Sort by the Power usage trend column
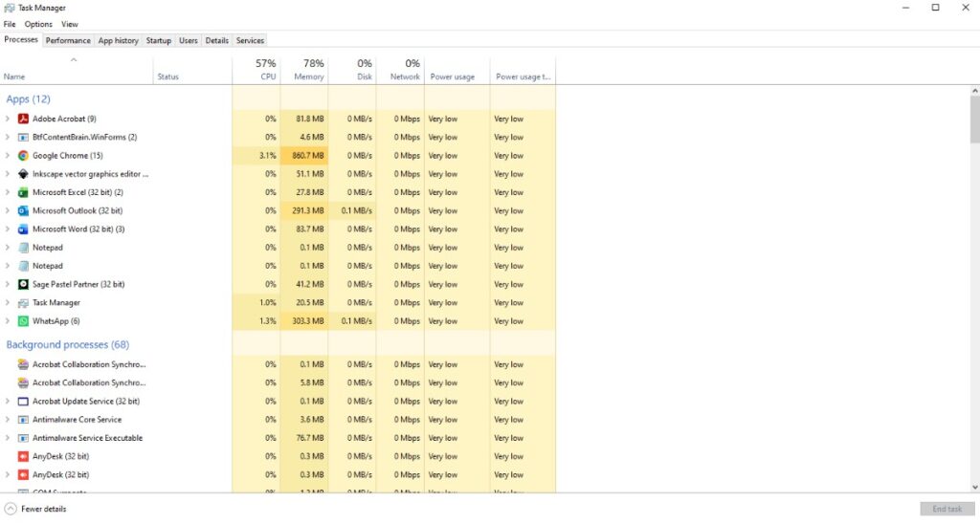Viewport: 980px width, 524px height. [523, 70]
